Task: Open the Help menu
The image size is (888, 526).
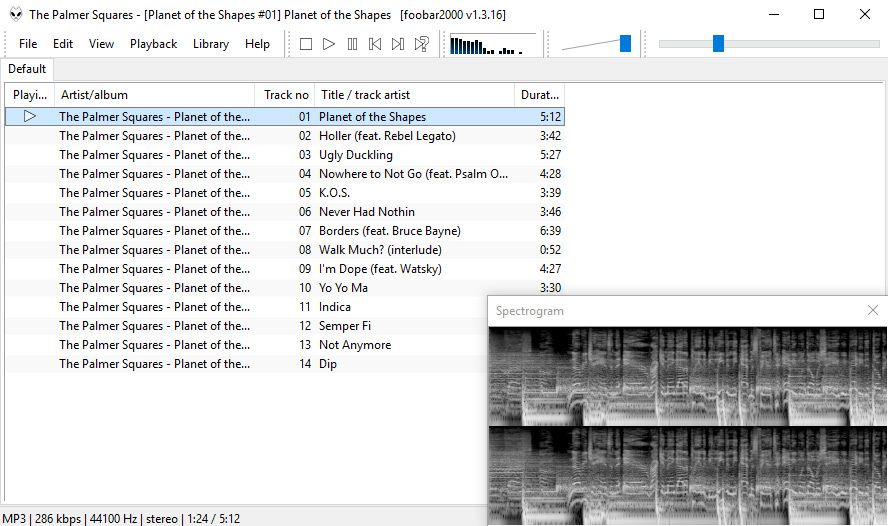Action: pos(257,44)
